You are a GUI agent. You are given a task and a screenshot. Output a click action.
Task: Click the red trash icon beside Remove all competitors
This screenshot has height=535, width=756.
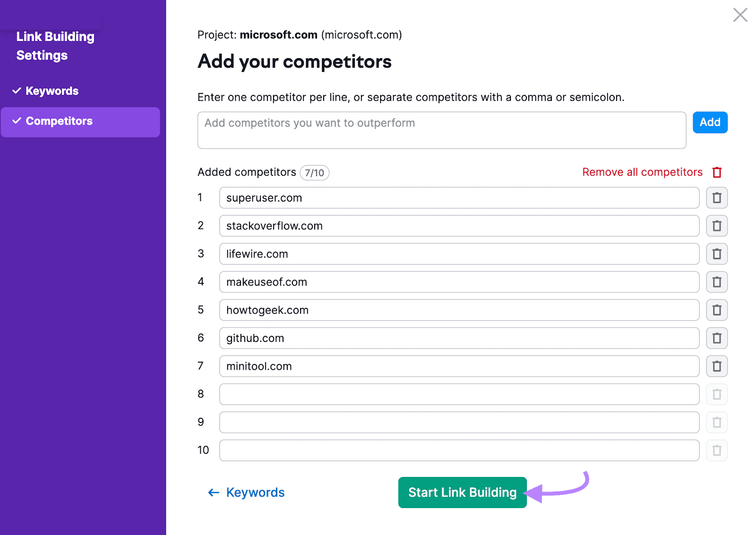pyautogui.click(x=717, y=172)
